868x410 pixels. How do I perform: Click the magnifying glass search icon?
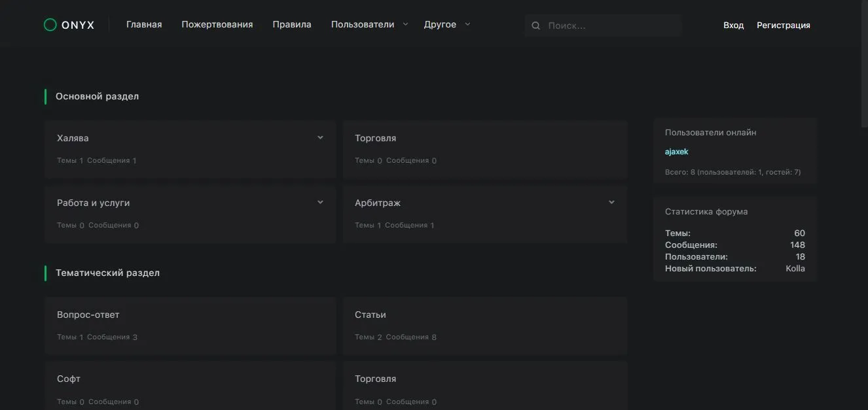[x=535, y=26]
